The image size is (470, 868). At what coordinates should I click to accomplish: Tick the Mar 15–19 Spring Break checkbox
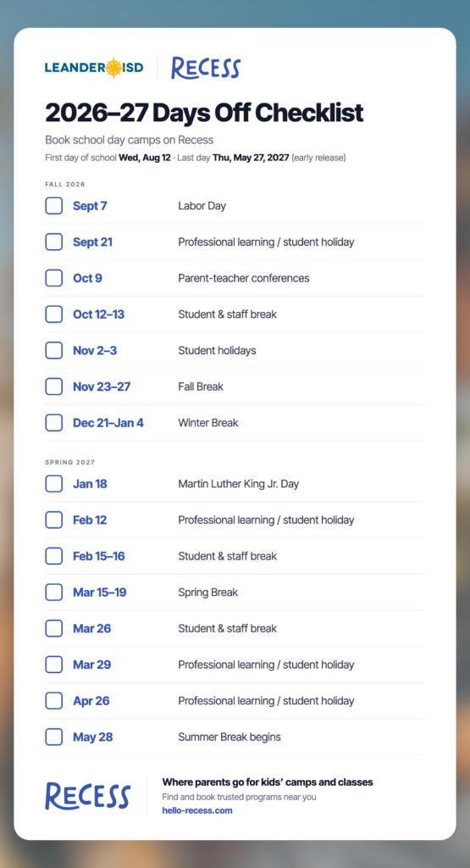coord(53,593)
